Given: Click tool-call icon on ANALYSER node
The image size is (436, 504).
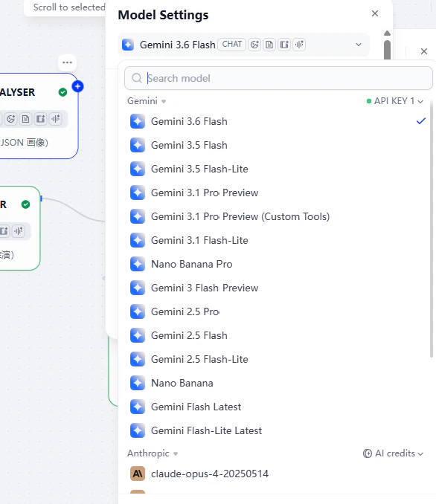Looking at the screenshot, I should point(11,119).
